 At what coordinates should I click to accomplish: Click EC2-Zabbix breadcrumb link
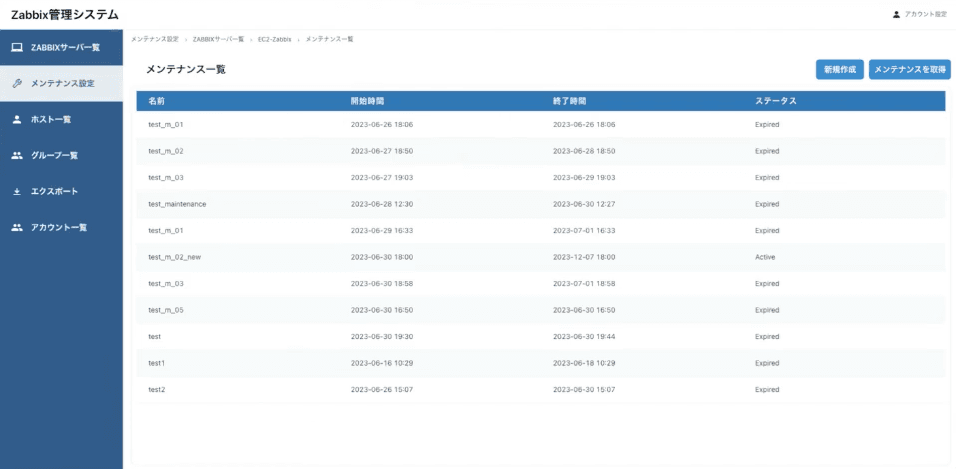click(274, 39)
